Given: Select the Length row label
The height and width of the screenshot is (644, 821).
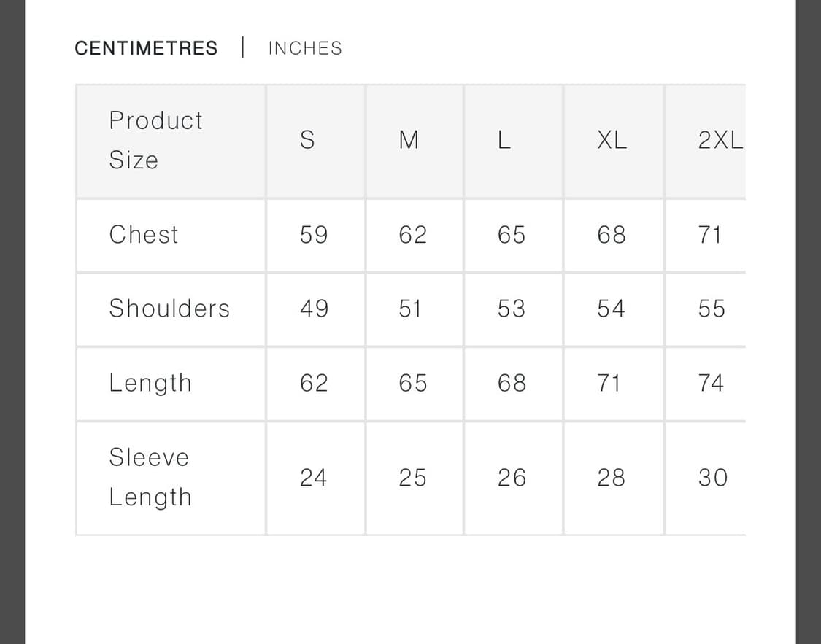Looking at the screenshot, I should tap(150, 383).
